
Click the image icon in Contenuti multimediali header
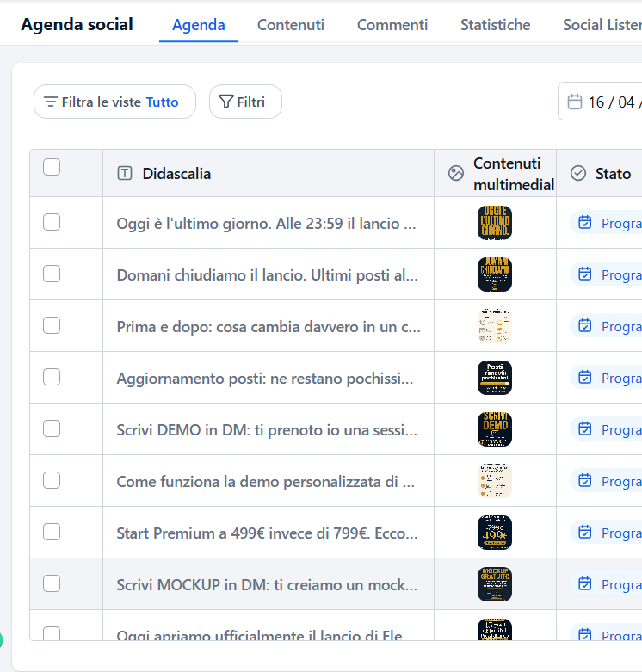click(456, 173)
